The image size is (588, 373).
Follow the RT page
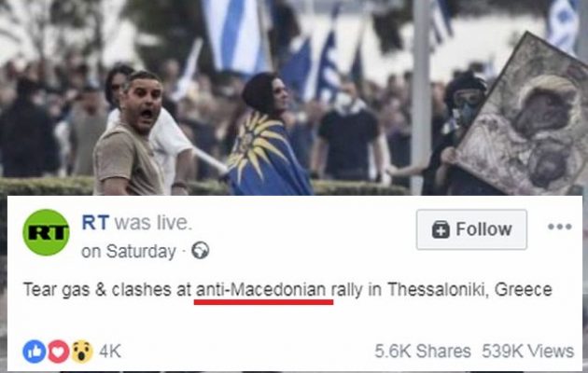coord(471,229)
